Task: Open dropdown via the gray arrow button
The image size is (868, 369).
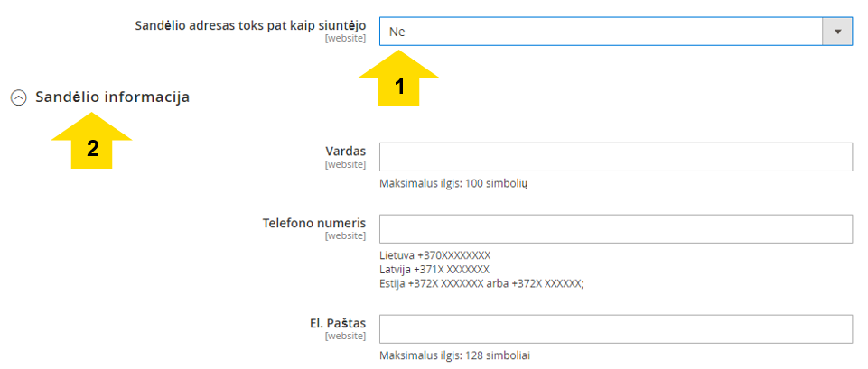Action: pyautogui.click(x=837, y=32)
